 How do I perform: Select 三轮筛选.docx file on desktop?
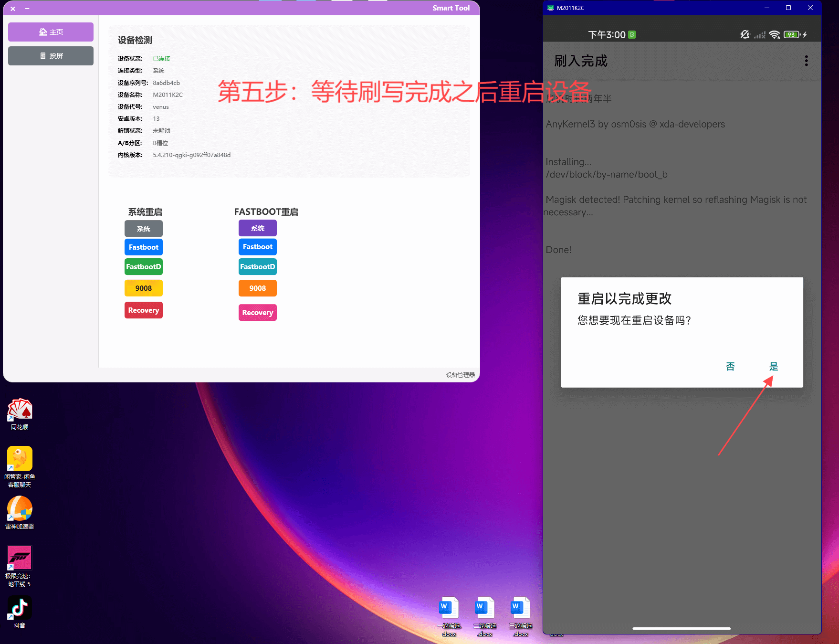click(521, 617)
